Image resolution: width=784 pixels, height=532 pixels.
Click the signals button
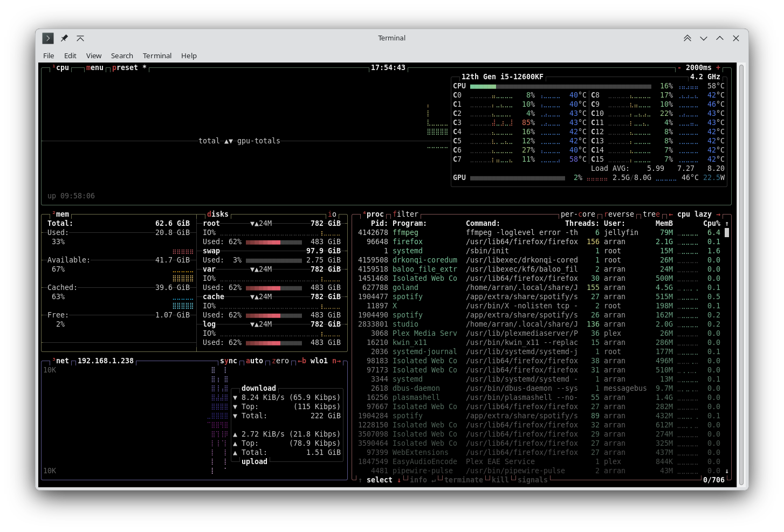(533, 480)
